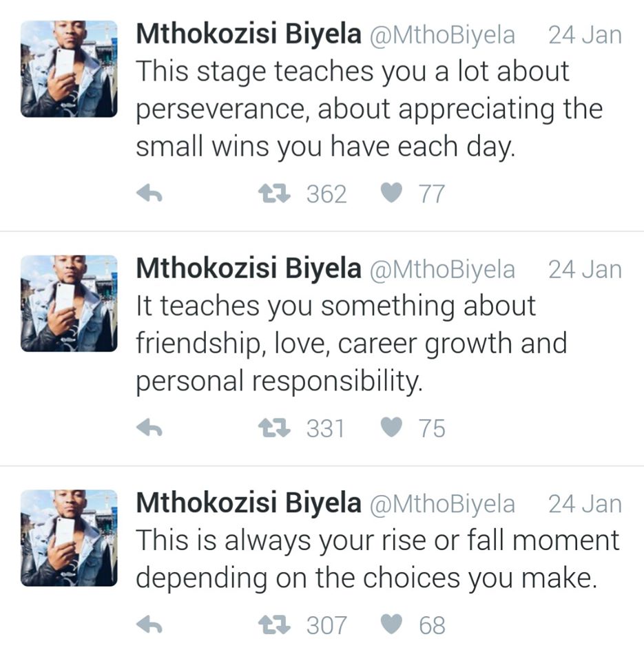
Task: Retweet the tweet with 307 retweets
Action: pyautogui.click(x=274, y=625)
